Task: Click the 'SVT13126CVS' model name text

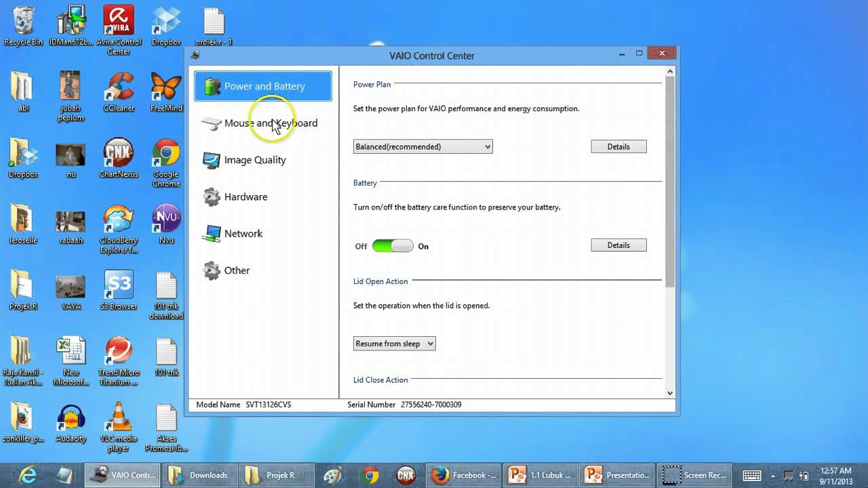Action: tap(269, 405)
